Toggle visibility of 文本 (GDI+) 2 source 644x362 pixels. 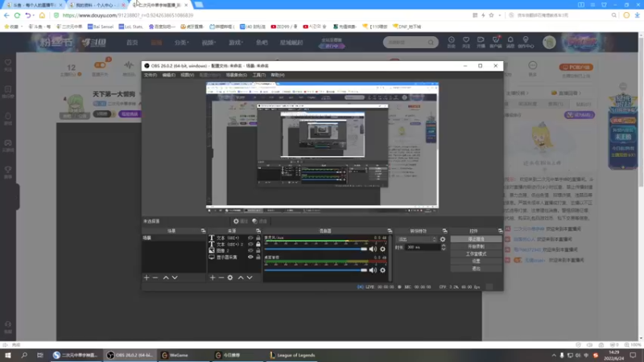point(250,245)
